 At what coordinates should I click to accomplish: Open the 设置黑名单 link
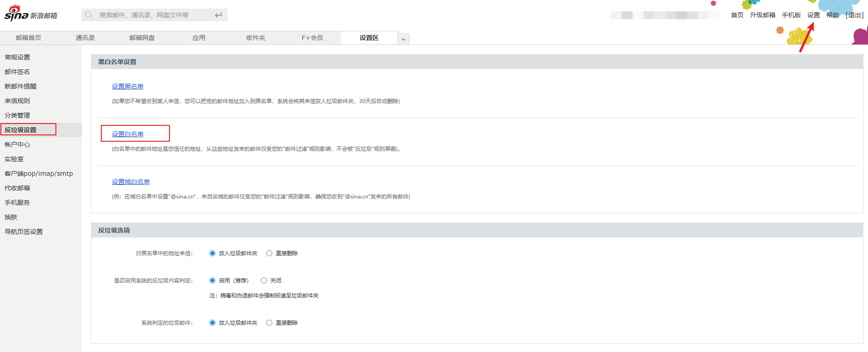coord(128,86)
